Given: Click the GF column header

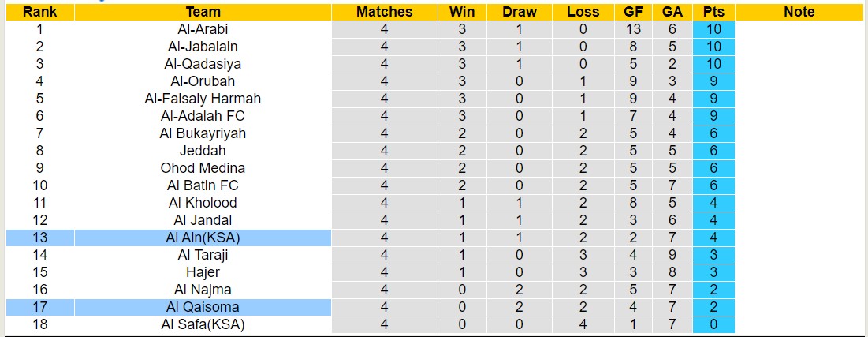Looking at the screenshot, I should (632, 12).
